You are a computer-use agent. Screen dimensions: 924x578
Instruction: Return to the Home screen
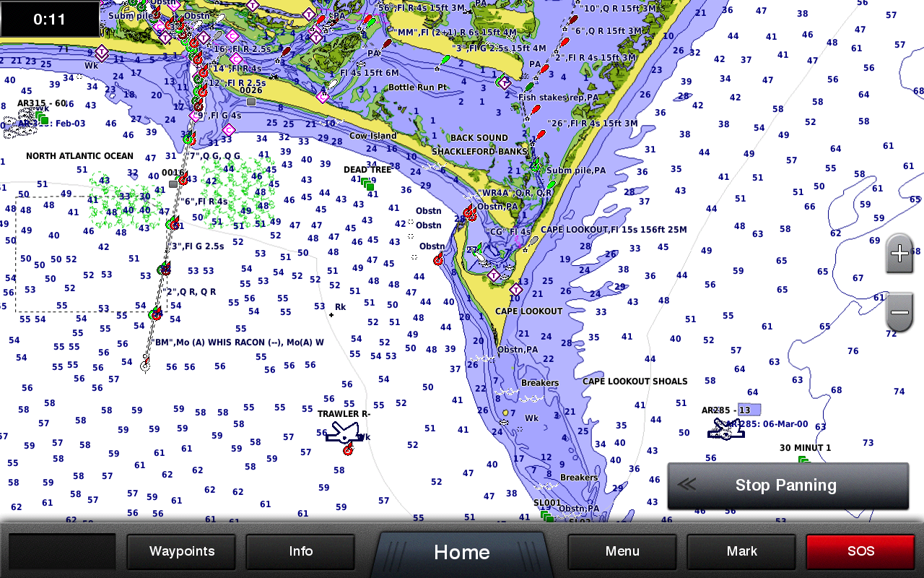461,551
